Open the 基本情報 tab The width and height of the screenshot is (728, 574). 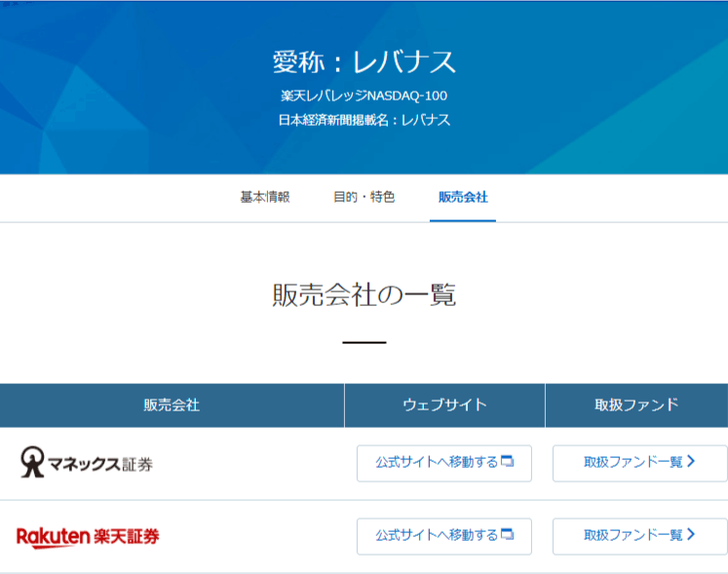pos(265,198)
